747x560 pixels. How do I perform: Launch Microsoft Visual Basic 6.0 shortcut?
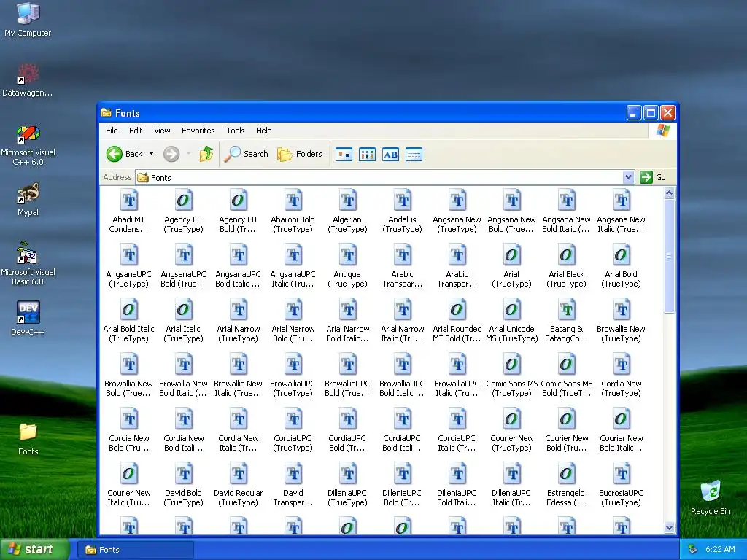[x=28, y=263]
